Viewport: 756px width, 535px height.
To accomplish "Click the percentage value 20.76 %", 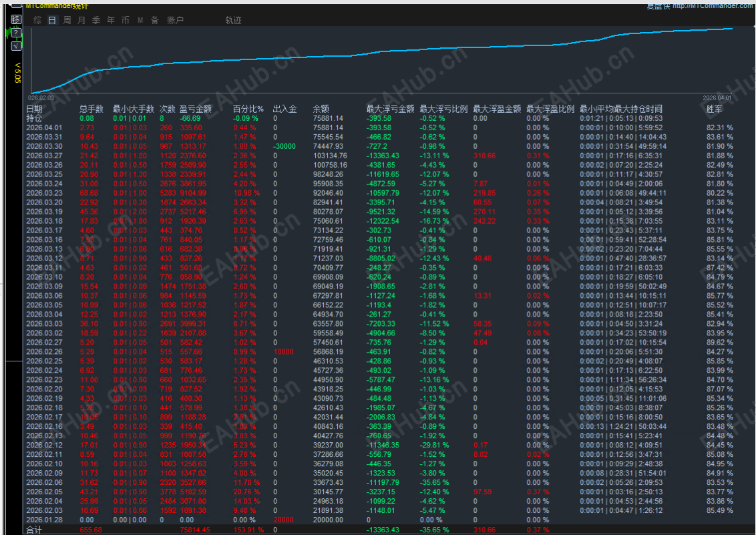I will click(x=246, y=492).
